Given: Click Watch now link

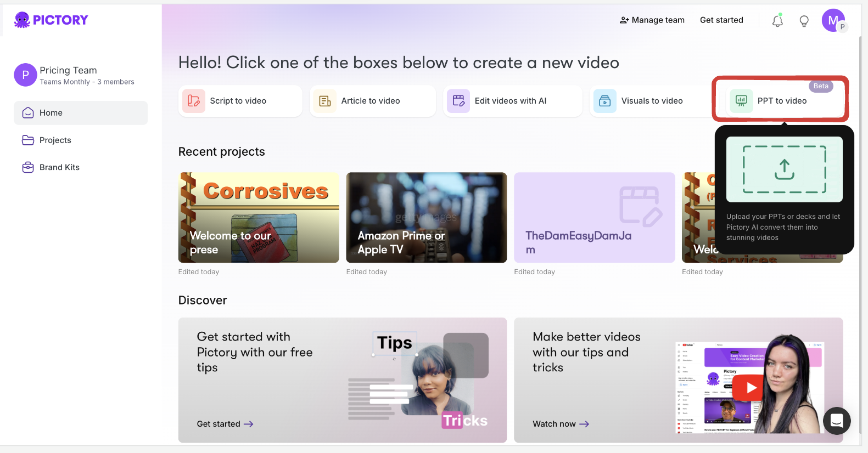Looking at the screenshot, I should click(561, 424).
